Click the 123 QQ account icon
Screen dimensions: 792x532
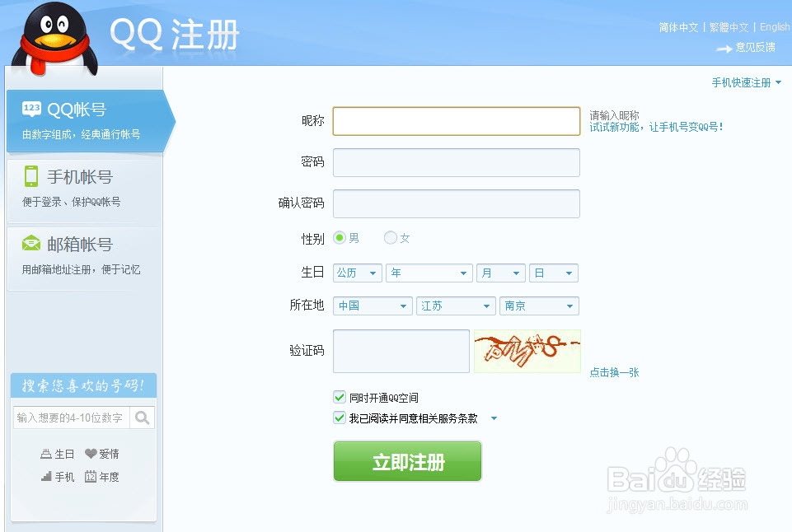click(31, 109)
